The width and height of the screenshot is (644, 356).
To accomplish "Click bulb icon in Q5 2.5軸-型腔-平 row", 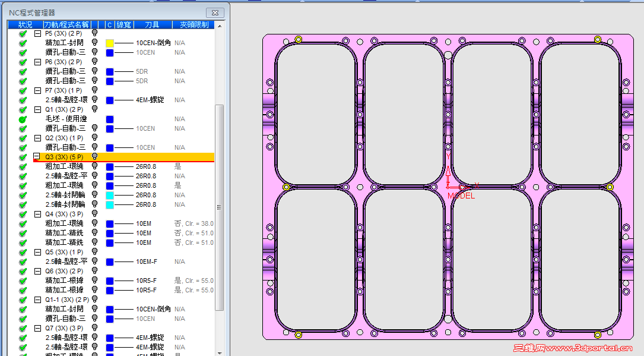I will tap(94, 261).
